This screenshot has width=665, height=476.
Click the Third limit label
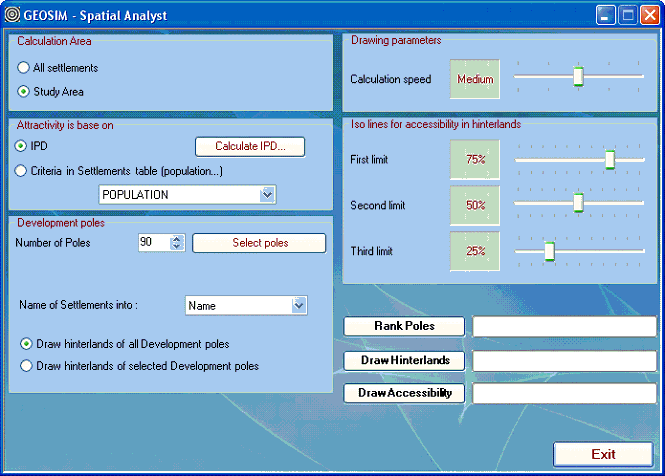click(372, 251)
